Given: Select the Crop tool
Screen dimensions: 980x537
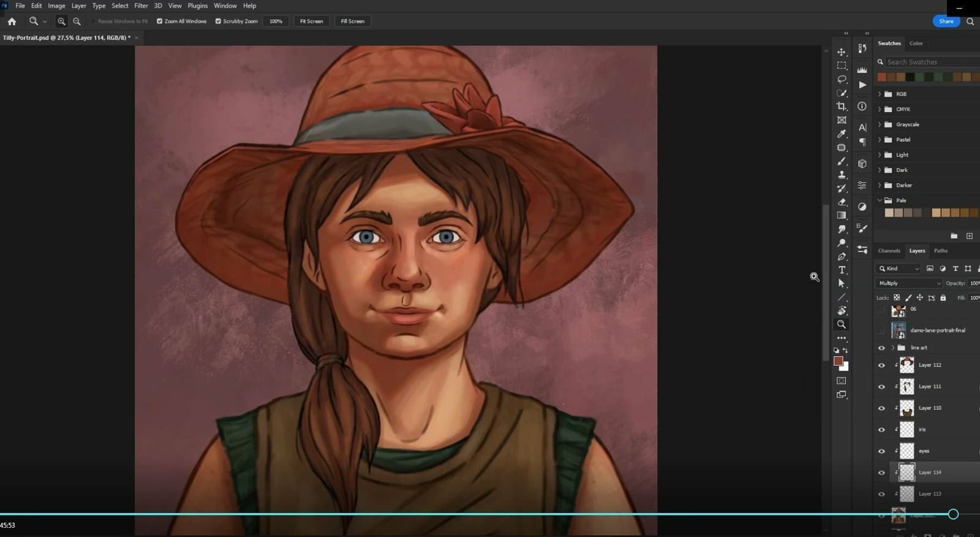Looking at the screenshot, I should (x=842, y=107).
